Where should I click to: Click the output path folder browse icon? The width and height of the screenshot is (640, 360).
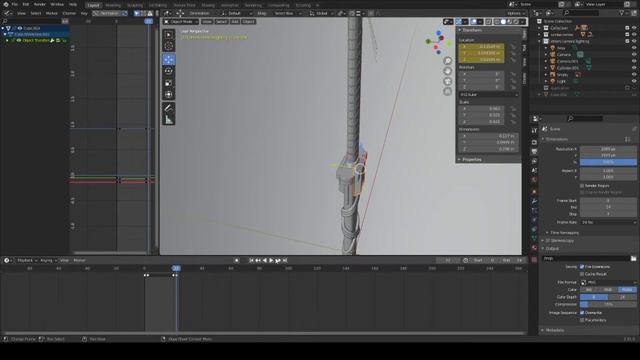[x=633, y=258]
